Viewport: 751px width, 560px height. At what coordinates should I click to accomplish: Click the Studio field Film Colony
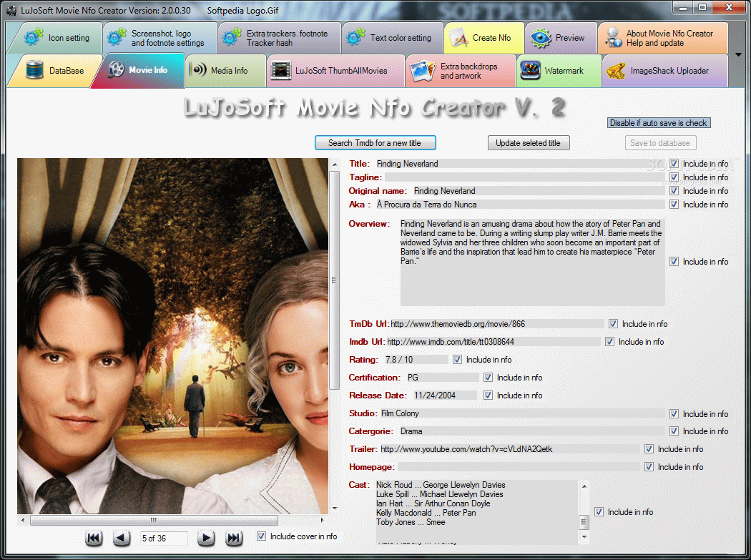point(523,413)
